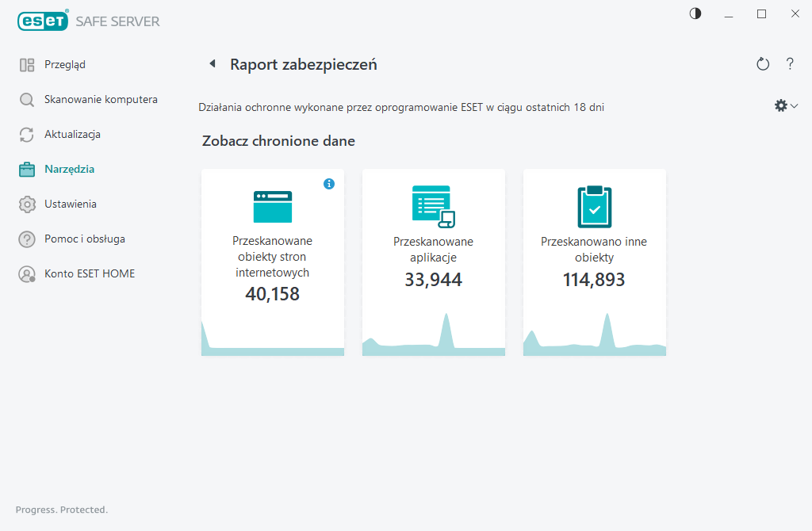The width and height of the screenshot is (812, 531).
Task: Click the ESET logo in the header
Action: coord(43,21)
